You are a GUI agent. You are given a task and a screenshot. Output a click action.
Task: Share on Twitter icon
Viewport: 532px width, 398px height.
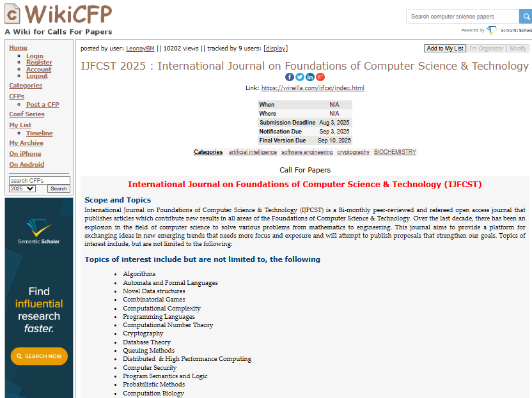[300, 77]
